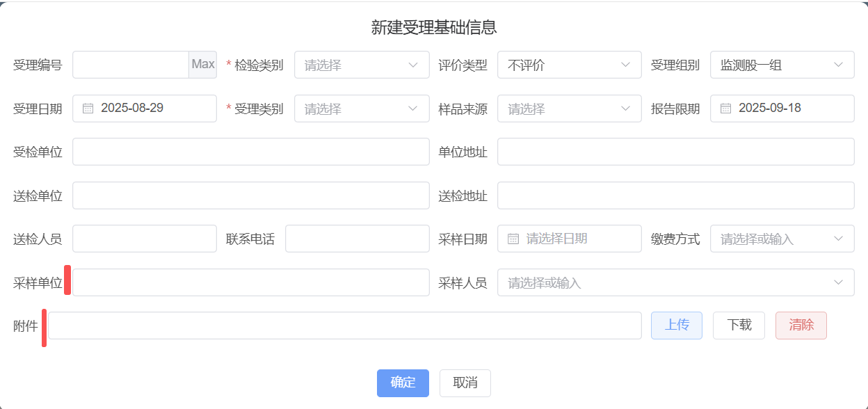This screenshot has width=868, height=409.
Task: Click the 送检人员 input field
Action: pyautogui.click(x=145, y=239)
